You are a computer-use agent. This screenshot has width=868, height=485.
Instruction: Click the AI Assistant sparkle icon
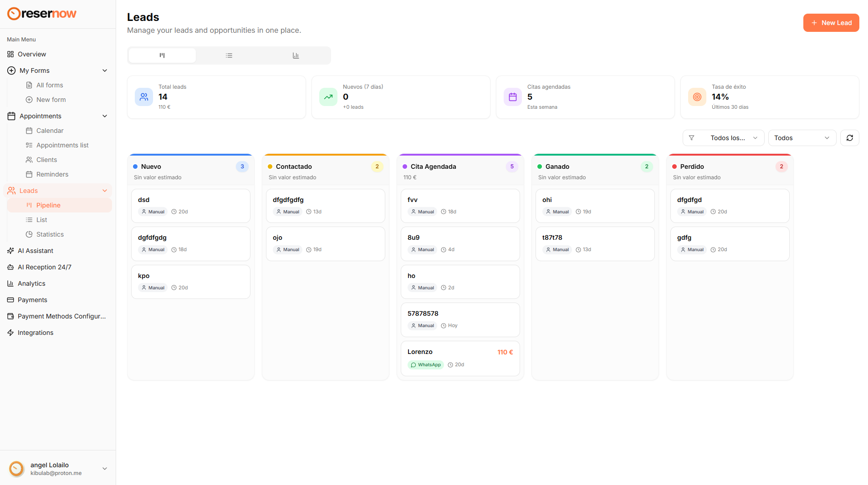pyautogui.click(x=10, y=251)
